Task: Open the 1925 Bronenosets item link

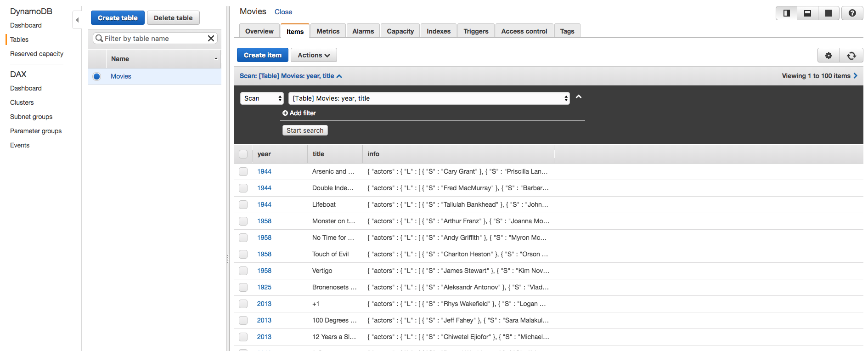Action: pos(264,288)
